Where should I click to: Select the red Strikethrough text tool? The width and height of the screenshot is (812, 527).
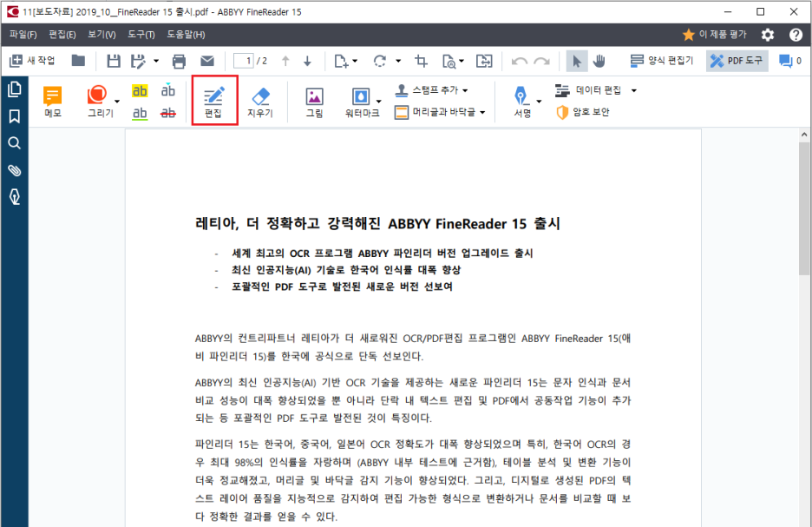pos(167,113)
